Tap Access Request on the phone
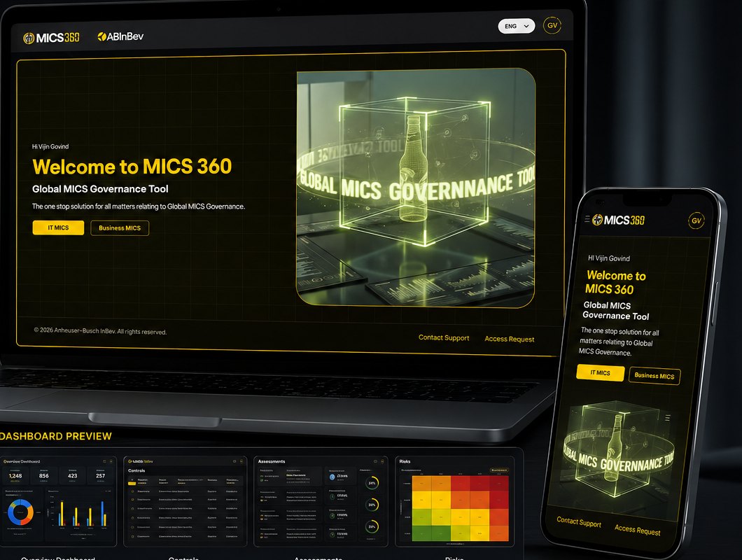Screen dimensions: 742x560 tap(638, 530)
